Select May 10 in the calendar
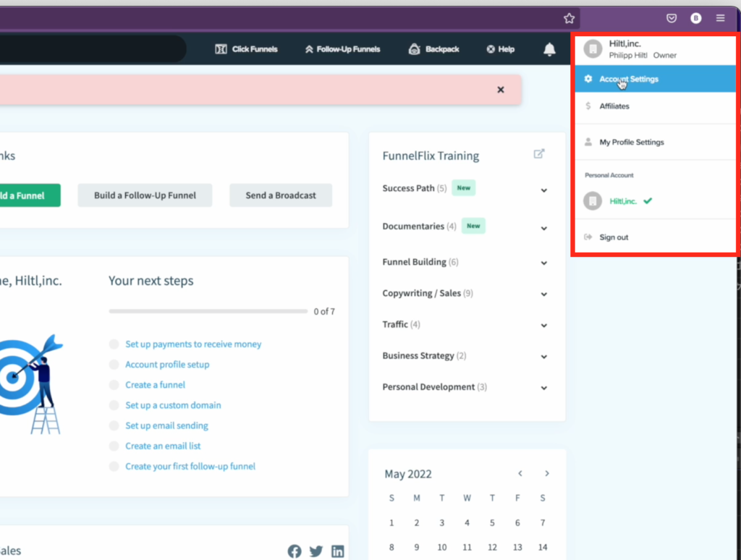 [442, 547]
